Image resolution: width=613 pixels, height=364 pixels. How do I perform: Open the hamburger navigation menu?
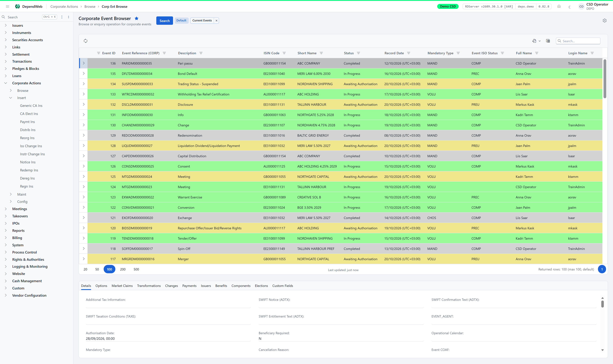7,7
